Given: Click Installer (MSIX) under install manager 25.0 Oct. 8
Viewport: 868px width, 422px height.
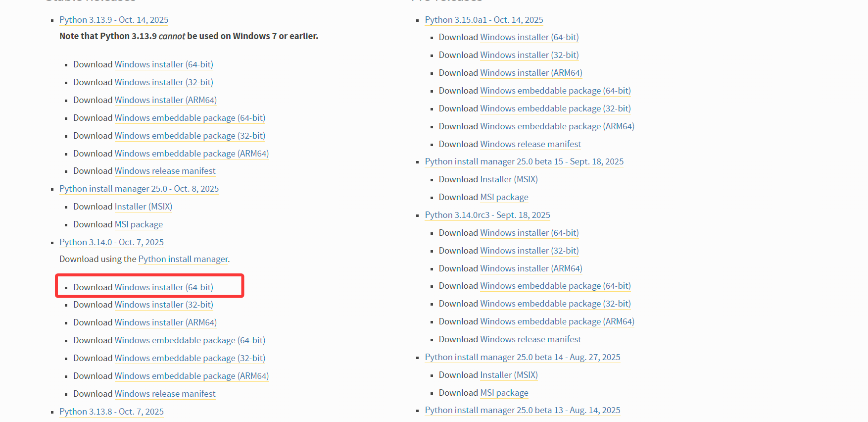Looking at the screenshot, I should 144,207.
